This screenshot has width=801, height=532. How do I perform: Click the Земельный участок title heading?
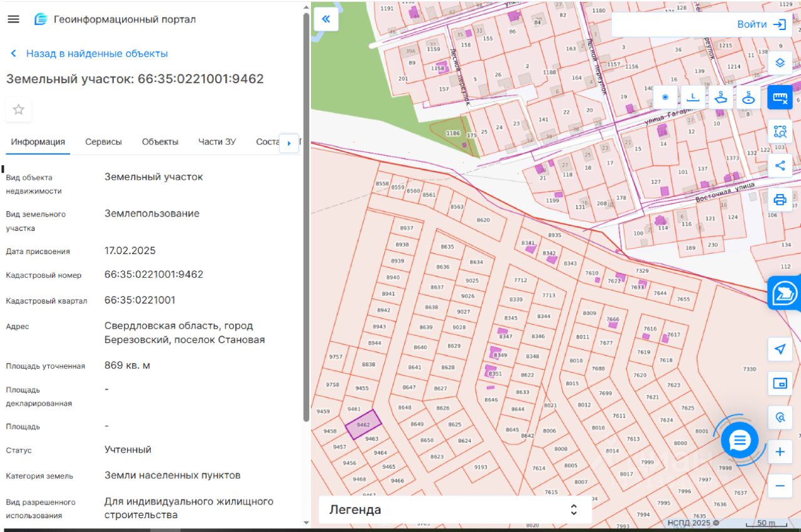click(135, 79)
